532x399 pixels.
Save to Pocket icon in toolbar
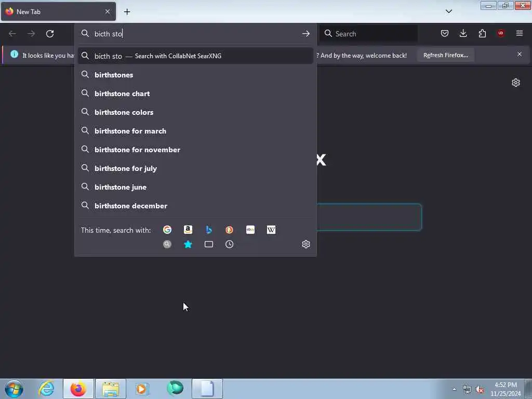(445, 33)
